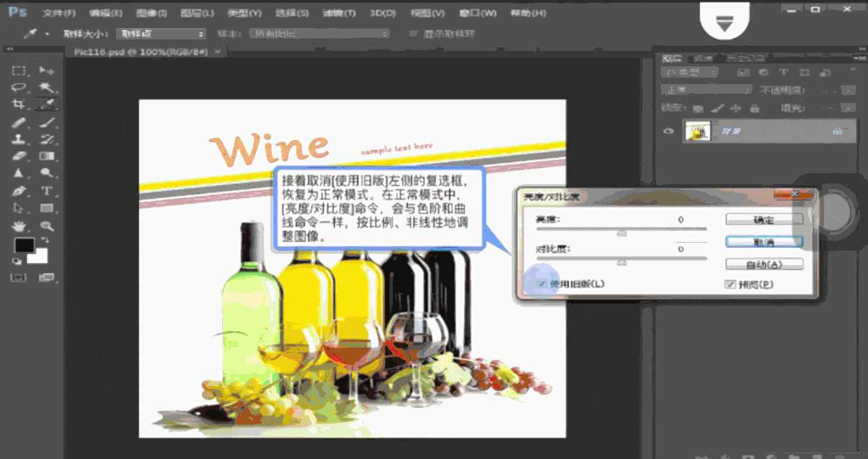Viewport: 868px width, 459px height.
Task: Activate the Hand tool
Action: (x=19, y=226)
